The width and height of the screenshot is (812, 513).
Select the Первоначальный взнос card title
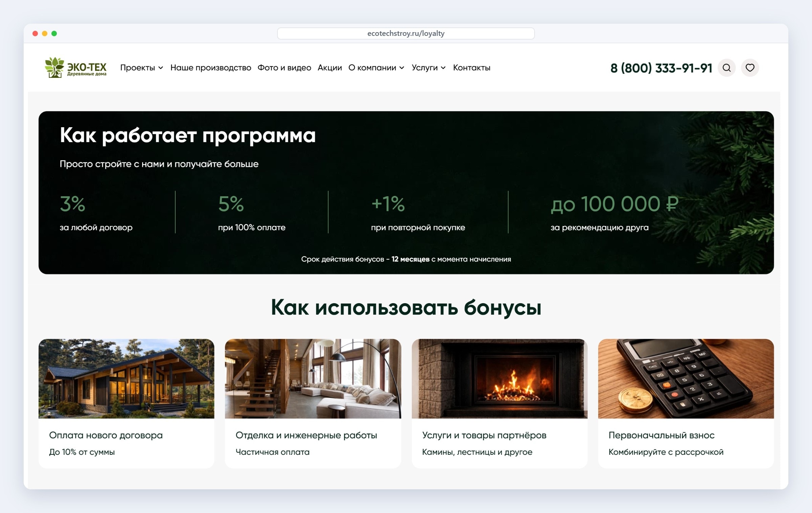(661, 435)
